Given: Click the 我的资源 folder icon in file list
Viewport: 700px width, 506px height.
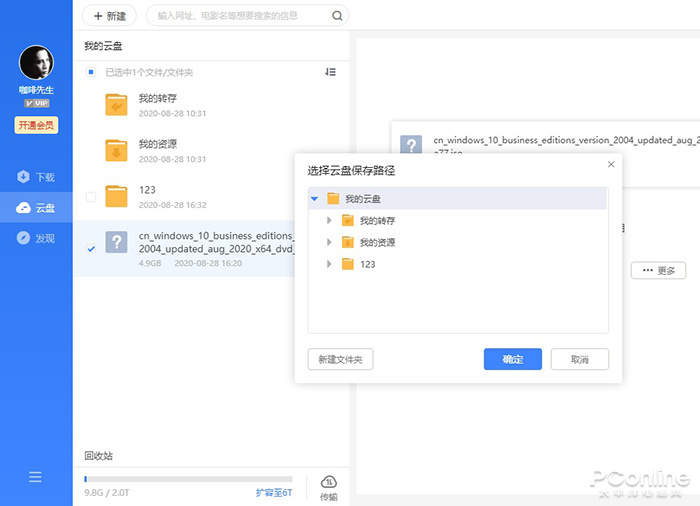Looking at the screenshot, I should pyautogui.click(x=117, y=151).
